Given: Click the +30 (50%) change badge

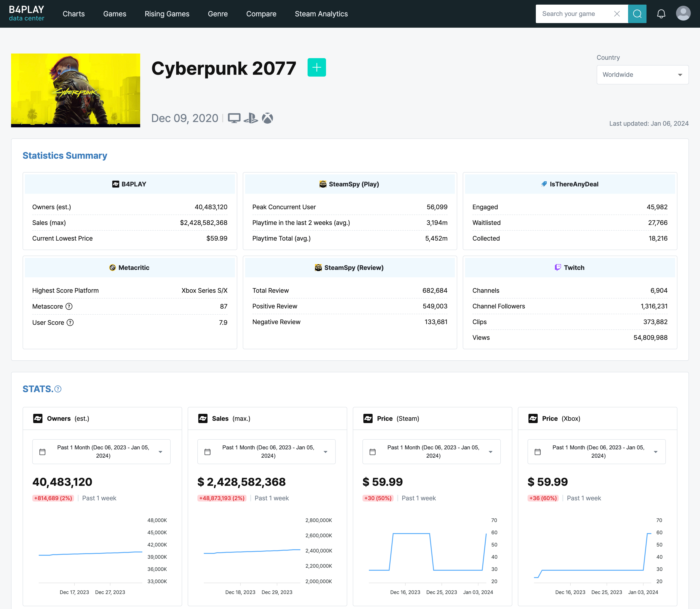Looking at the screenshot, I should click(378, 498).
